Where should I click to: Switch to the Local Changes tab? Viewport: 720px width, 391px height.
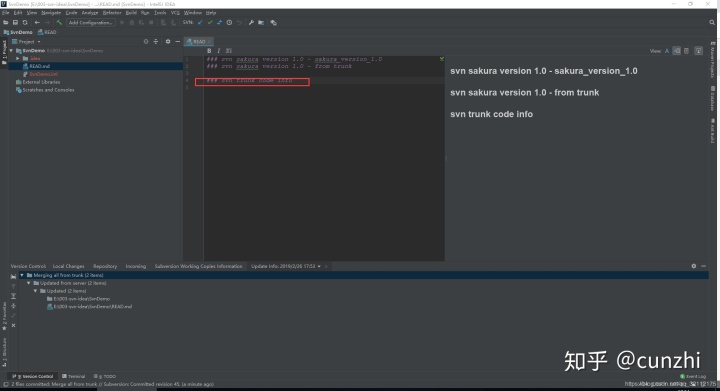pyautogui.click(x=68, y=266)
